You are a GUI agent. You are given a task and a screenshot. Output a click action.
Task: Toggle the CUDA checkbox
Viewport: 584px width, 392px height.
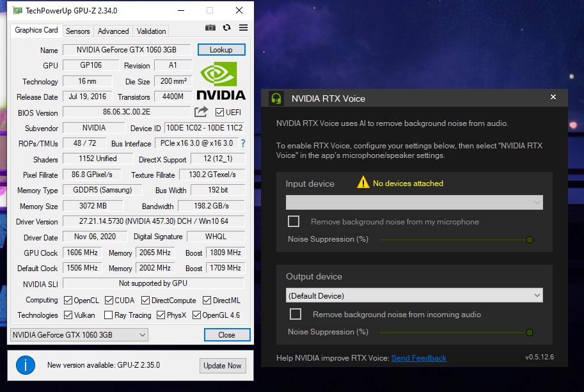click(109, 300)
